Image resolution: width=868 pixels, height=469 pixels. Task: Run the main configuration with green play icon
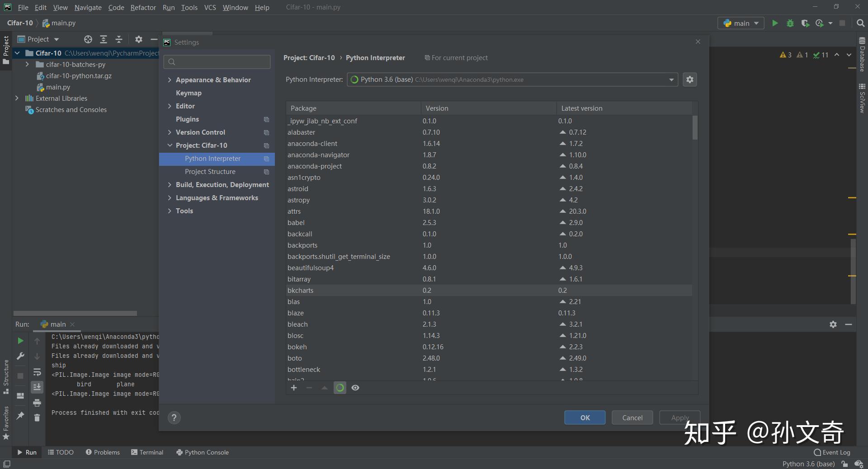tap(775, 23)
